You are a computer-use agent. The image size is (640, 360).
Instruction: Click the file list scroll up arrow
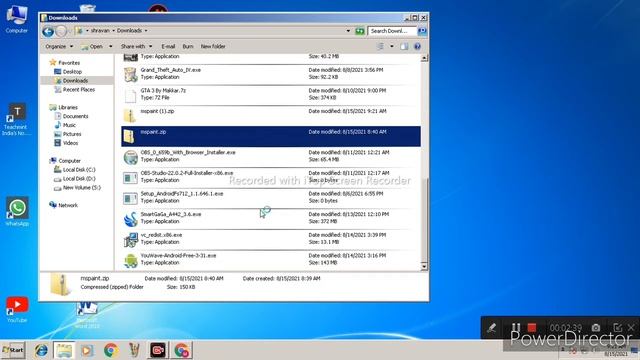click(424, 58)
